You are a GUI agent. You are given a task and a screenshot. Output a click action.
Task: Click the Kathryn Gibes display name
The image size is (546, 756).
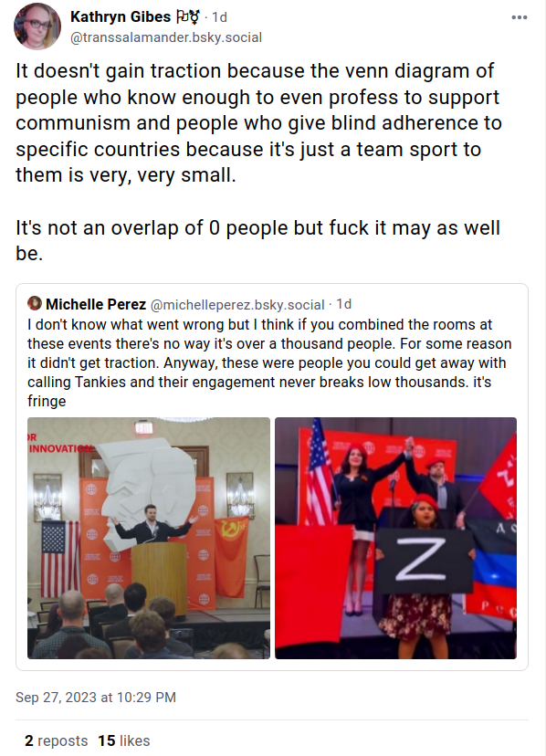point(121,16)
